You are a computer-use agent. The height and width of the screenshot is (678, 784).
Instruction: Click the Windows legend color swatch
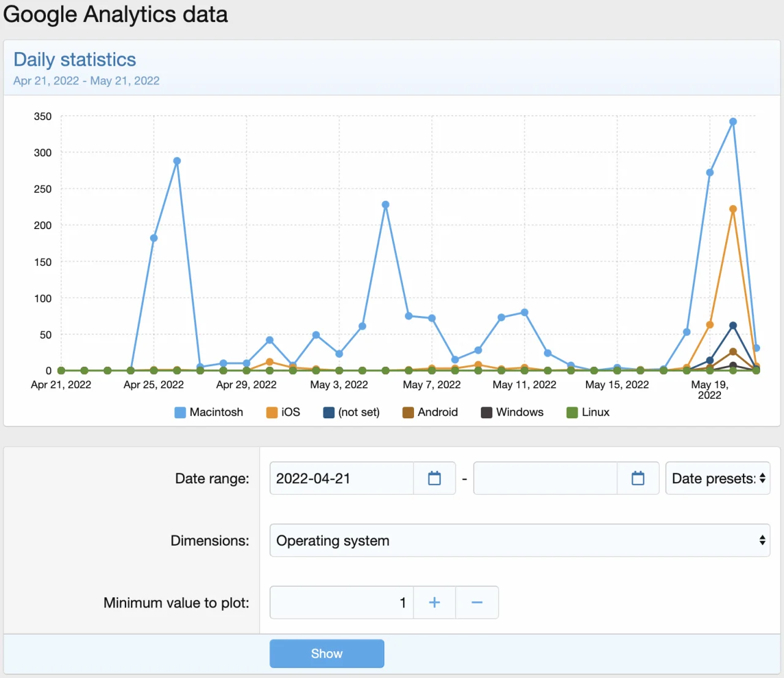click(486, 413)
